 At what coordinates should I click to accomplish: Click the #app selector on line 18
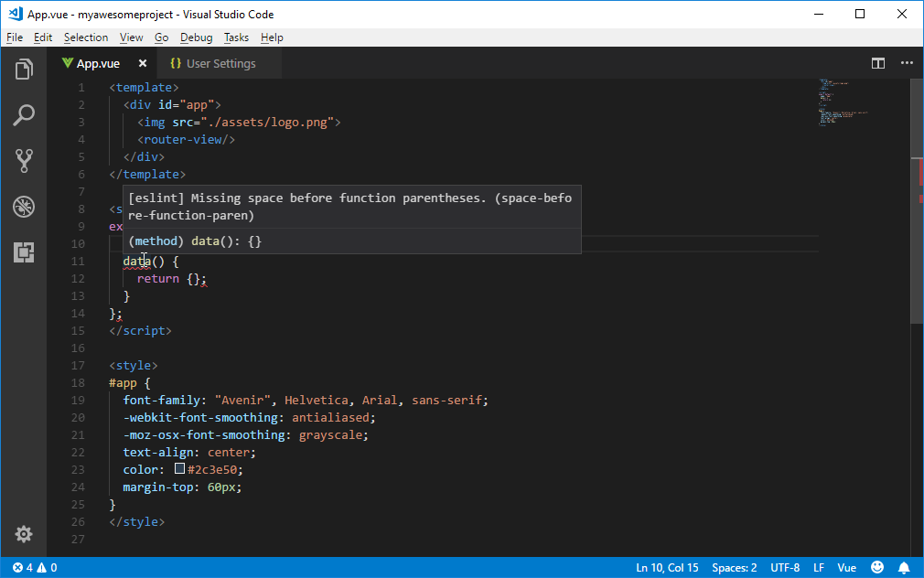(x=123, y=383)
